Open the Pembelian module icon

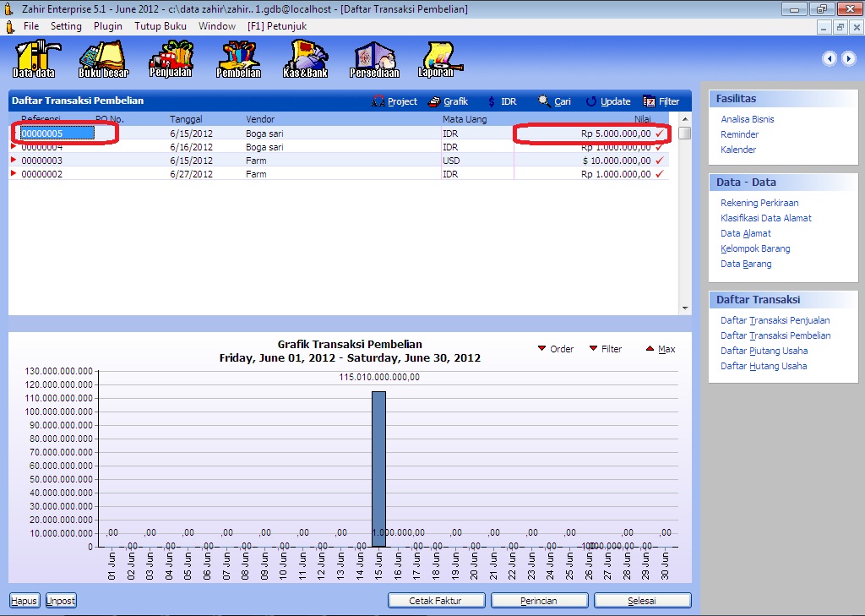pos(238,58)
